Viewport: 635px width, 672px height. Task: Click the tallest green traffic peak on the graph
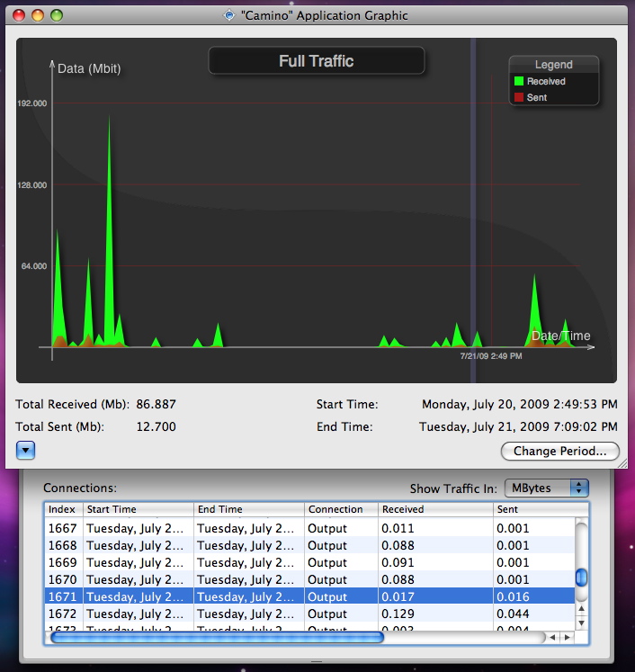pyautogui.click(x=109, y=231)
